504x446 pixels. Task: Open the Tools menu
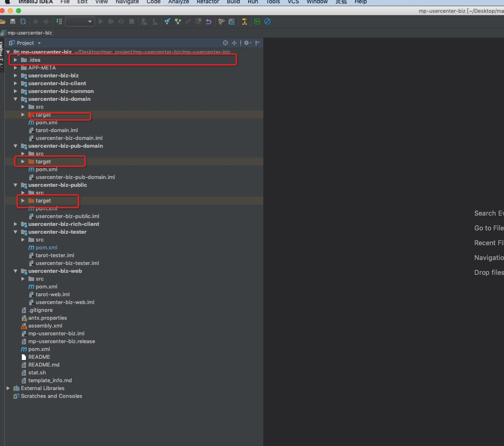[273, 2]
